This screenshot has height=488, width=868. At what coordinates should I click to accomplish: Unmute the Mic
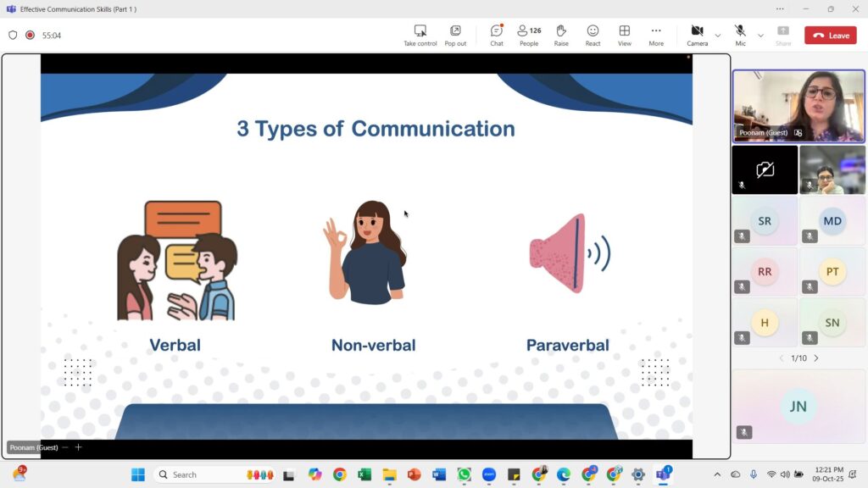pos(740,35)
